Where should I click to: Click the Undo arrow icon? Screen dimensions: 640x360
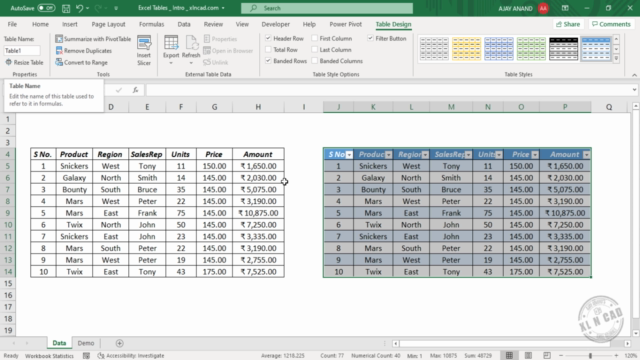pyautogui.click(x=80, y=8)
